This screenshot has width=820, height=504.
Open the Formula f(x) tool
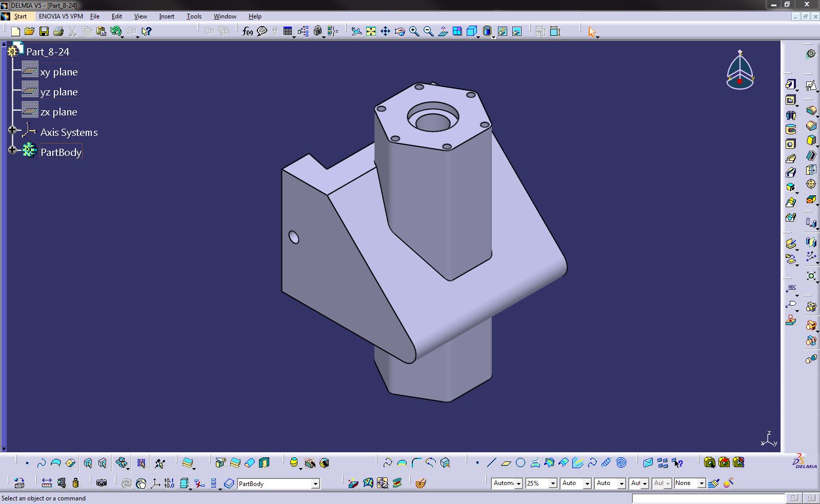(x=248, y=32)
